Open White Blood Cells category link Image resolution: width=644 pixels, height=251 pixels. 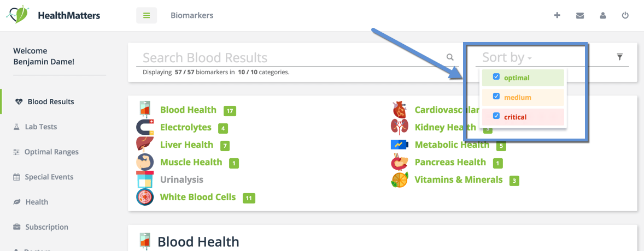(197, 197)
